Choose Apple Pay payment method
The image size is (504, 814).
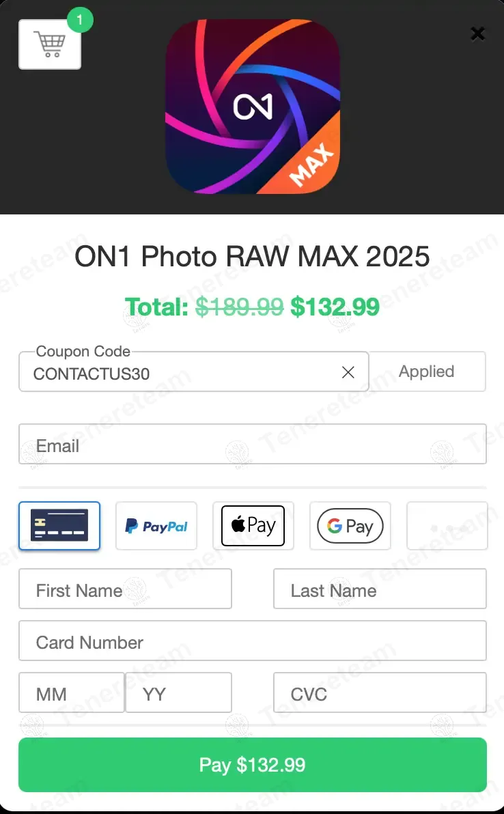click(x=253, y=526)
